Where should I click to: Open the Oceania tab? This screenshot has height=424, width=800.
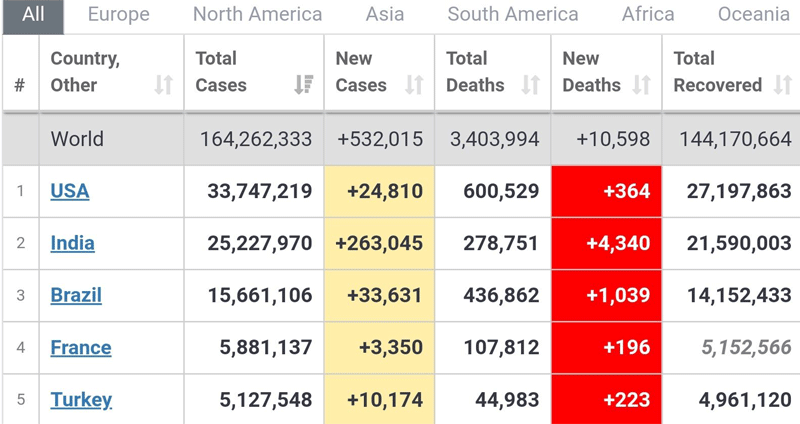pos(754,15)
